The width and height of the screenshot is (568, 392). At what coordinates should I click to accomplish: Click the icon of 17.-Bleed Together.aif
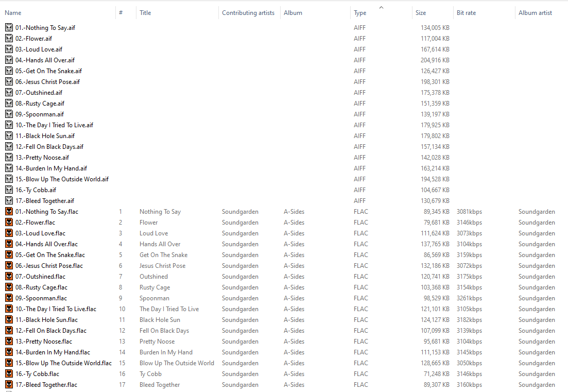click(9, 201)
